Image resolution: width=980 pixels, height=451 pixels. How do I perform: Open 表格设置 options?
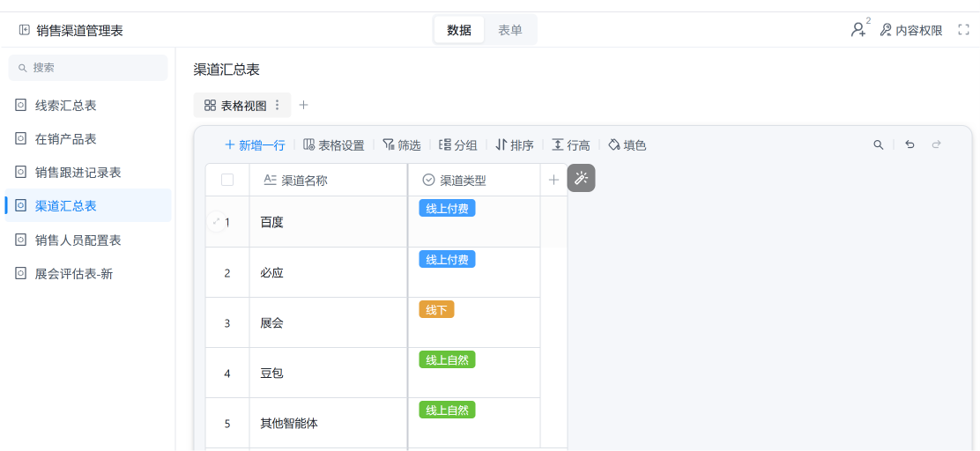(334, 145)
